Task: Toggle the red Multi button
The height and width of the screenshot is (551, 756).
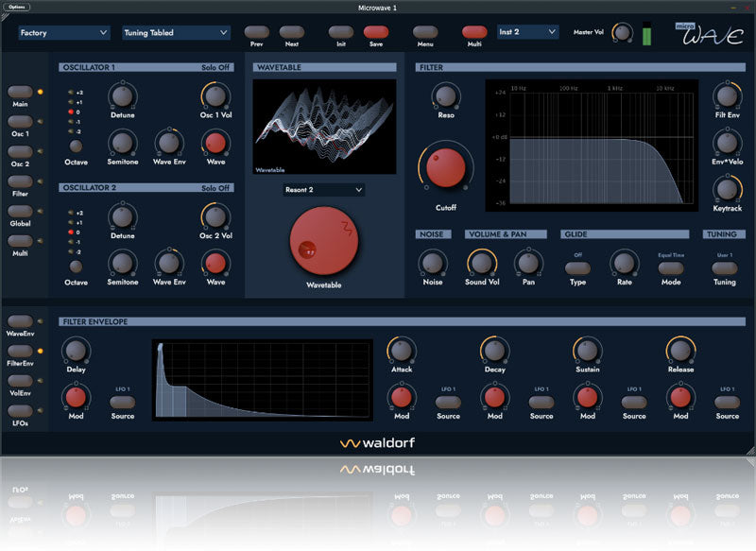Action: 474,32
